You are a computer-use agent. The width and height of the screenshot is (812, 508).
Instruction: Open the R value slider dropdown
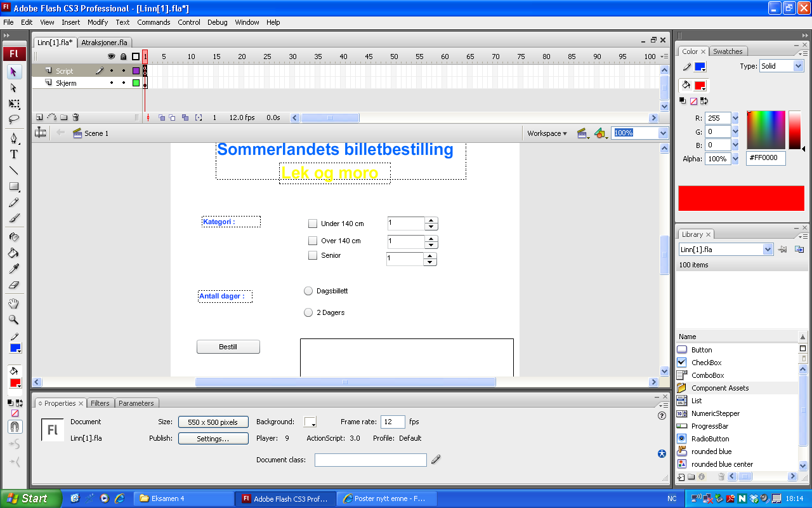pyautogui.click(x=735, y=118)
